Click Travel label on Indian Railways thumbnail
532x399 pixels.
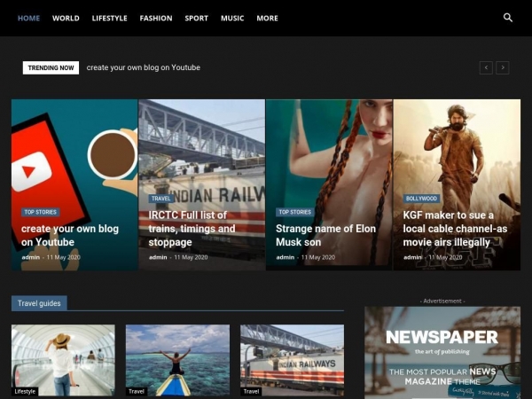tap(251, 391)
